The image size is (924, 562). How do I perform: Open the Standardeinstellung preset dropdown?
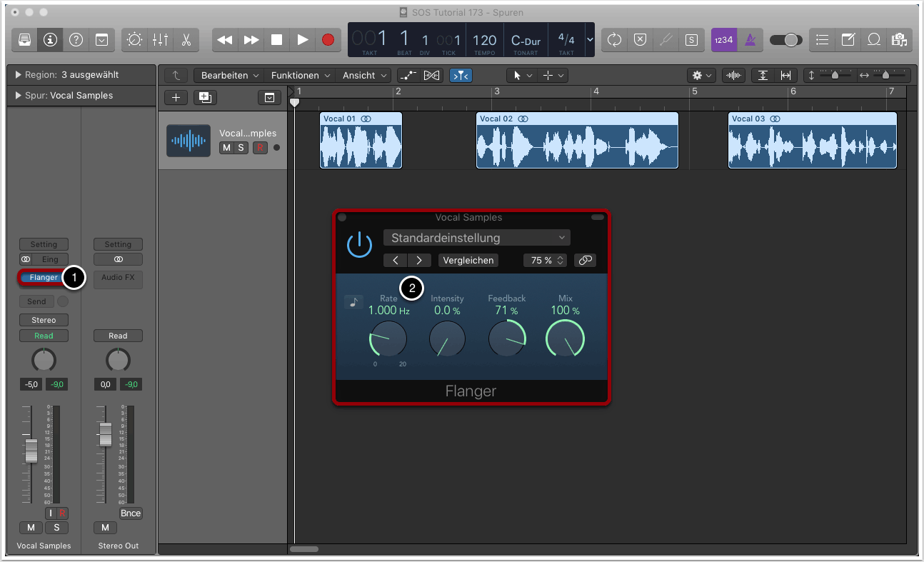pos(476,238)
